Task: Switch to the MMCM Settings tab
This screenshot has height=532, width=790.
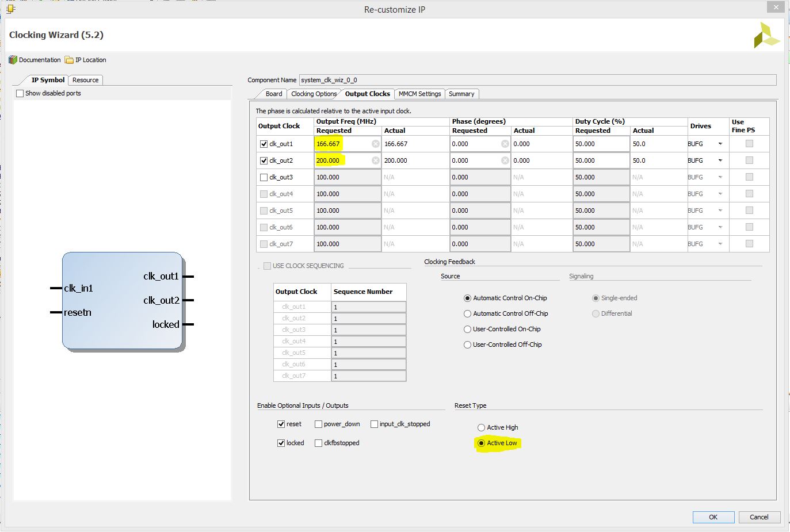Action: (x=419, y=94)
